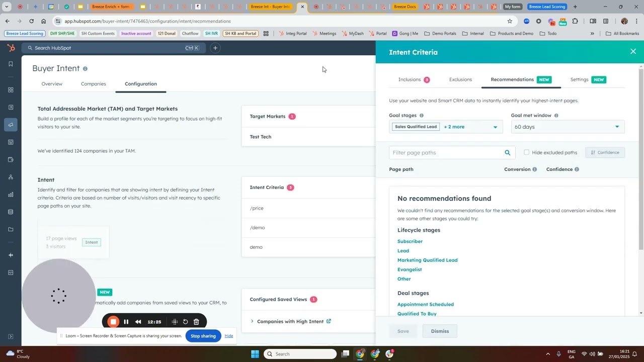Open the Workspaces grid icon in sidebar
Screen dimensions: 644x362
11,90
